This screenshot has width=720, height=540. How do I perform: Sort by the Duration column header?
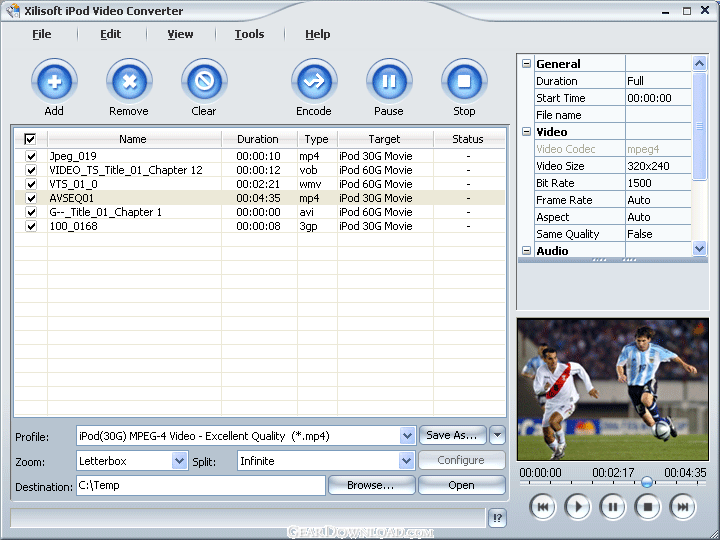point(258,139)
